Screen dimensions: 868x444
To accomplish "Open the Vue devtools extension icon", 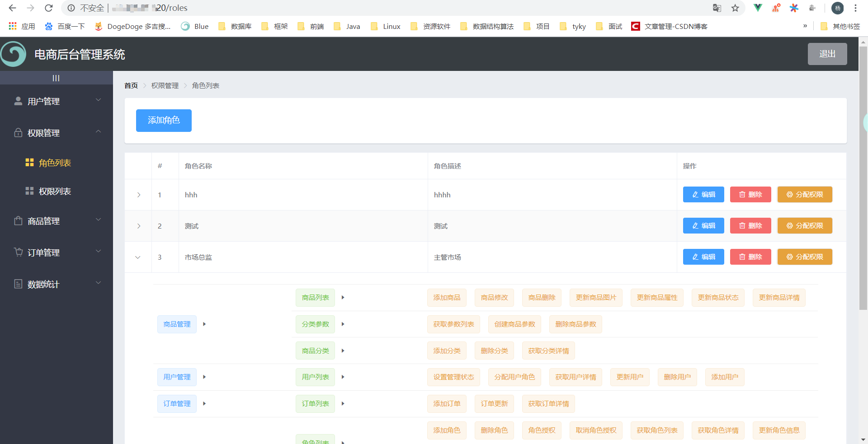I will coord(758,8).
